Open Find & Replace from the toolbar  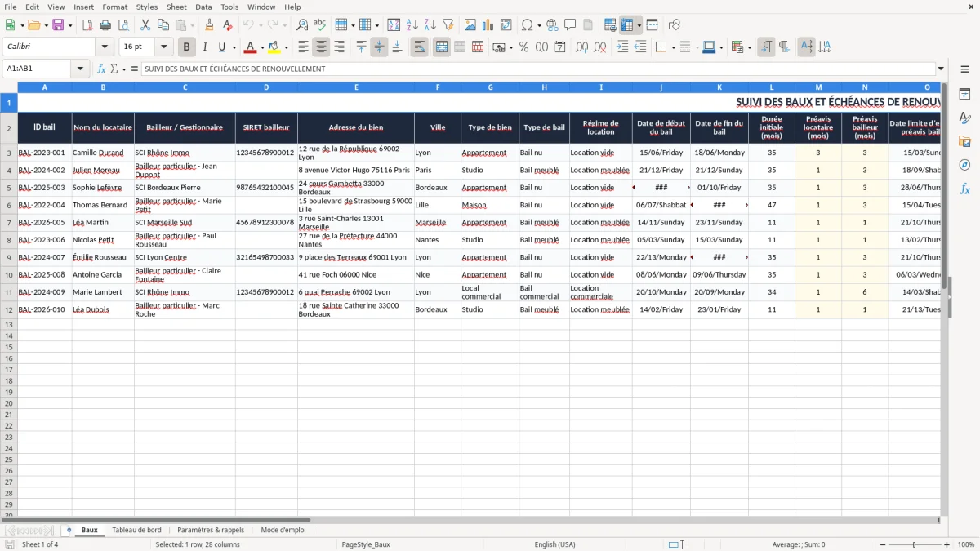pyautogui.click(x=301, y=25)
